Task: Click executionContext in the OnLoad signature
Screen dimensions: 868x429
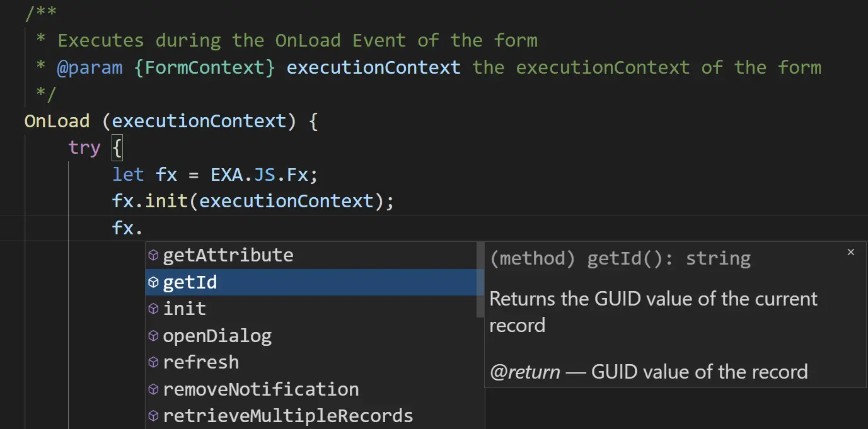Action: [199, 121]
